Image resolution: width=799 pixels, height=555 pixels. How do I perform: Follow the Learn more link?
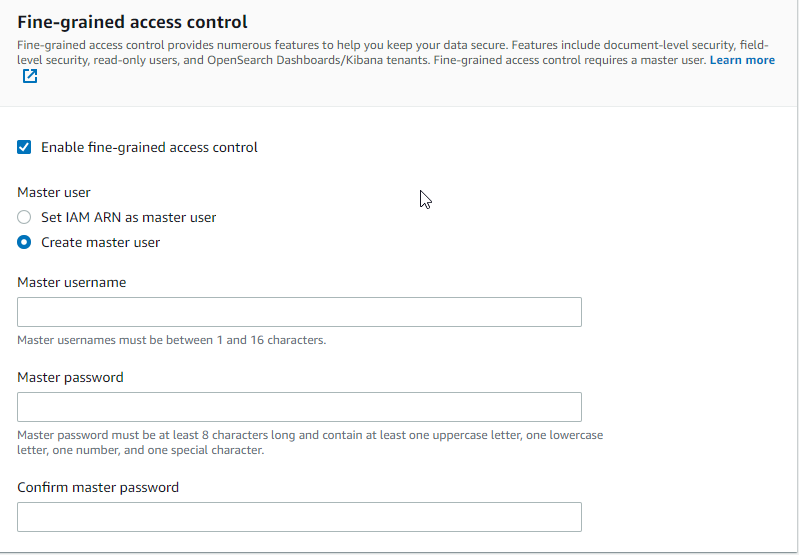click(742, 60)
